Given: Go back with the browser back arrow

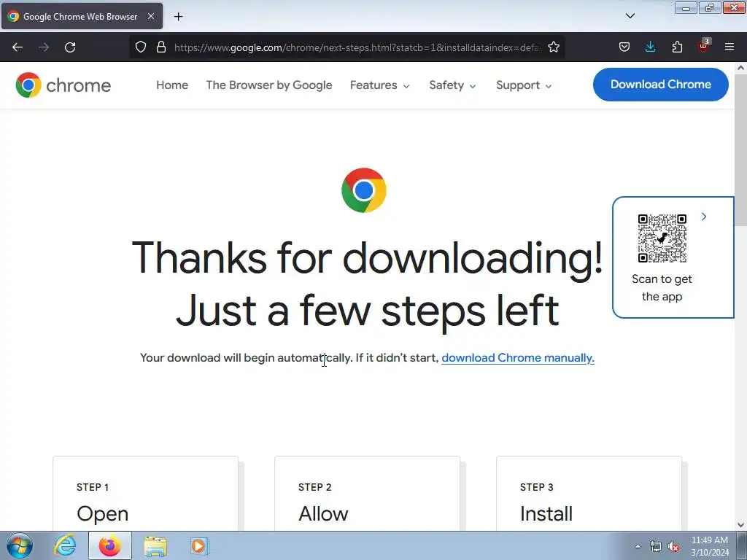Looking at the screenshot, I should 18,47.
